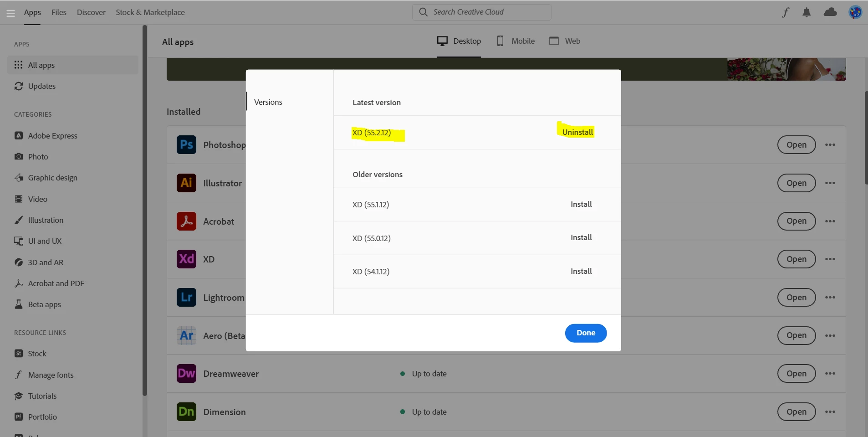The height and width of the screenshot is (437, 868).
Task: Click the Photoshop app icon
Action: pyautogui.click(x=186, y=145)
